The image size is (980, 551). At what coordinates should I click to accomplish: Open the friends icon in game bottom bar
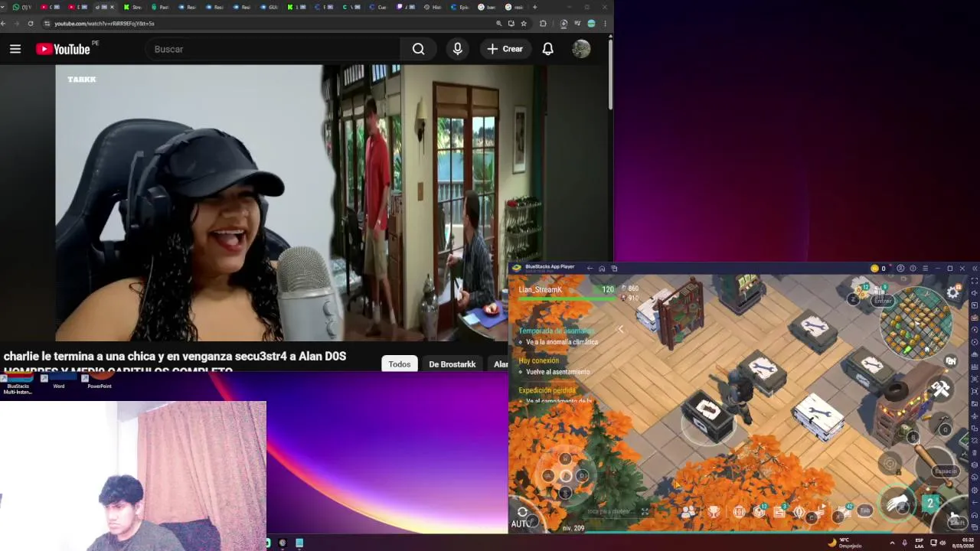click(x=688, y=512)
